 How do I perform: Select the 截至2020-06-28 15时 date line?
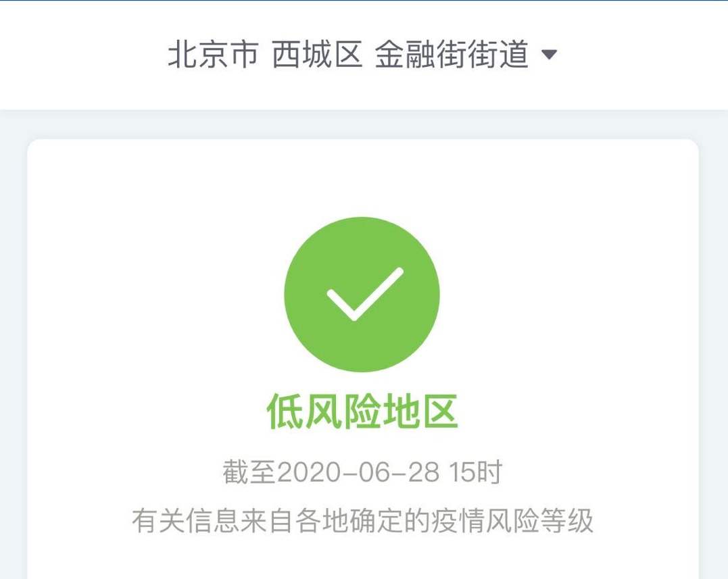click(362, 472)
